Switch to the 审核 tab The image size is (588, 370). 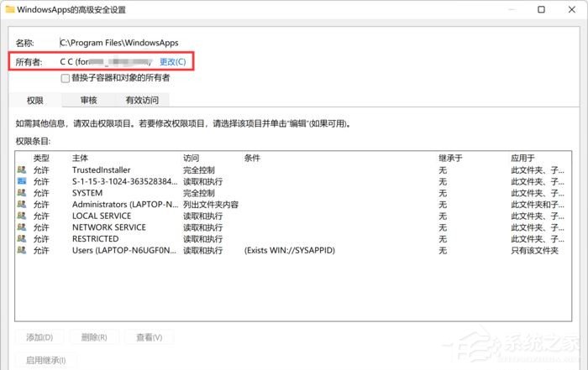coord(88,100)
